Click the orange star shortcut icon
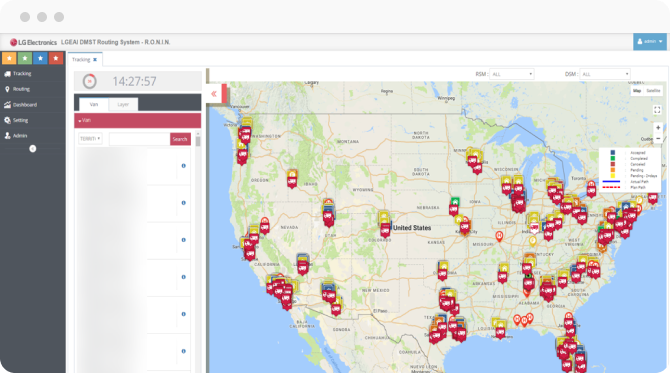 9,58
